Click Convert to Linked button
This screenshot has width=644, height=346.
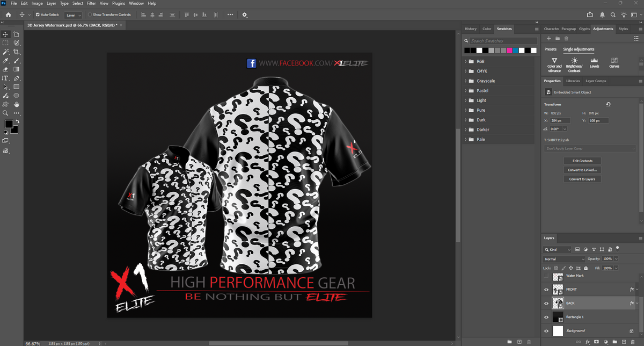click(583, 170)
